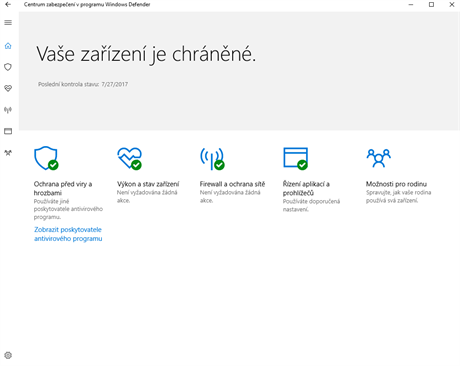Open settings gear in sidebar

pos(8,355)
